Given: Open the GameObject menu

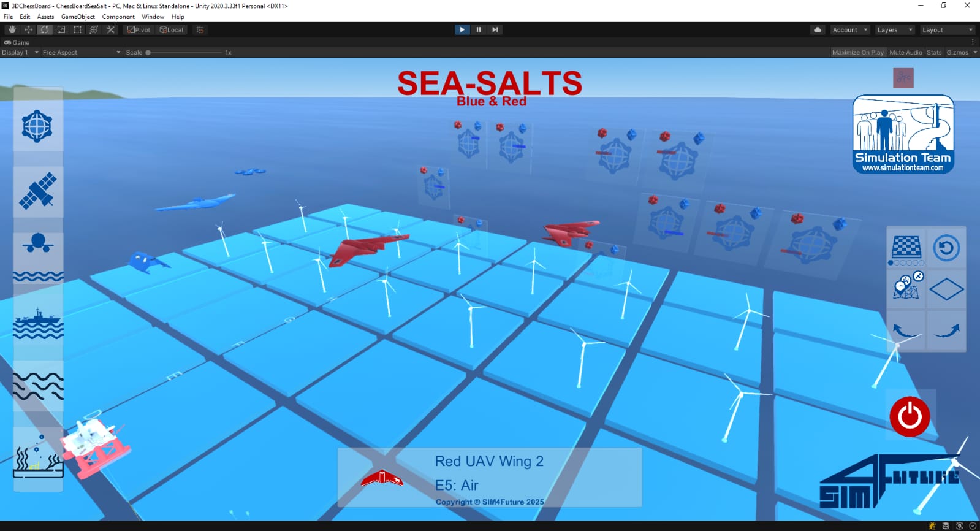Looking at the screenshot, I should 78,17.
